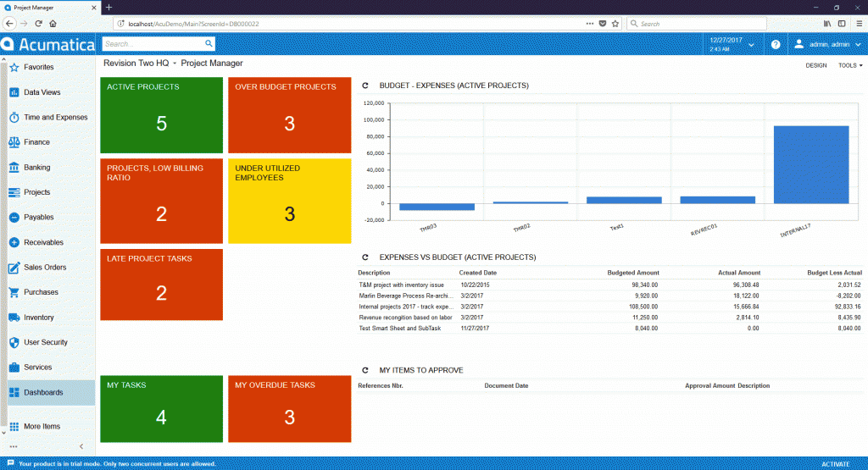Viewport: 868px width, 470px height.
Task: Refresh the Budget - Expenses chart widget
Action: point(365,86)
